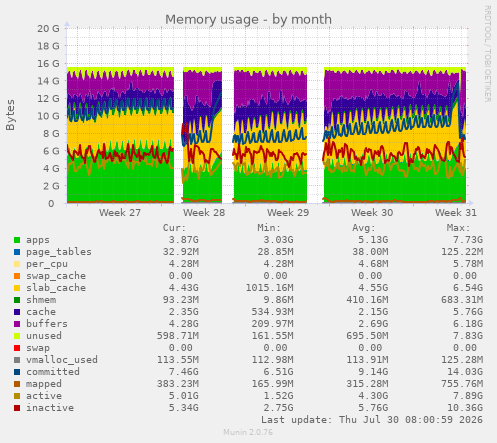The width and height of the screenshot is (497, 443).
Task: Click the cache current value 2.35G
Action: (x=183, y=312)
